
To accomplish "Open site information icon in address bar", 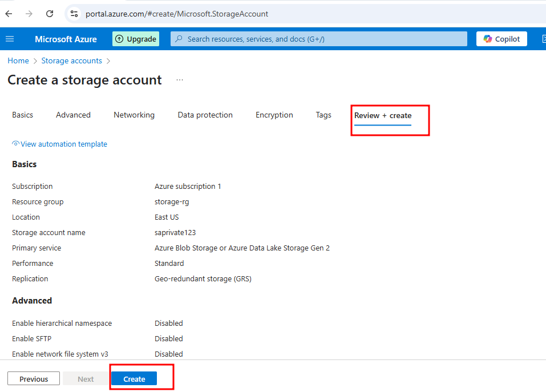I will click(74, 14).
